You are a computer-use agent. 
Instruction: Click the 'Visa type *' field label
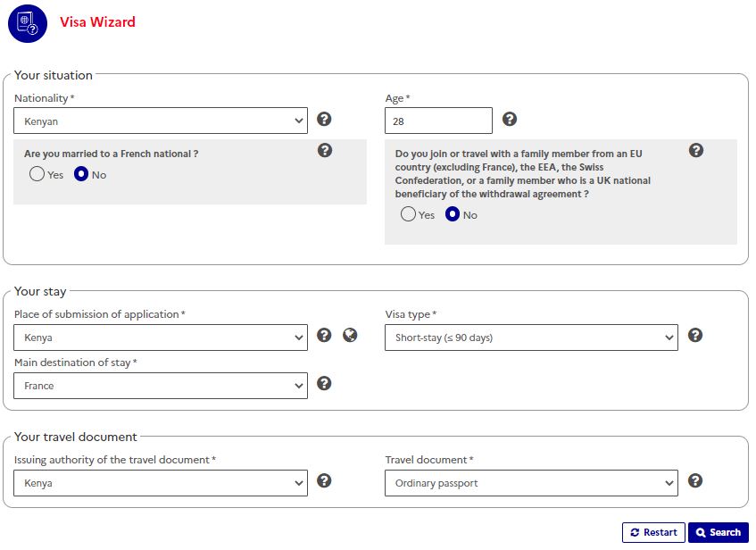pyautogui.click(x=411, y=314)
